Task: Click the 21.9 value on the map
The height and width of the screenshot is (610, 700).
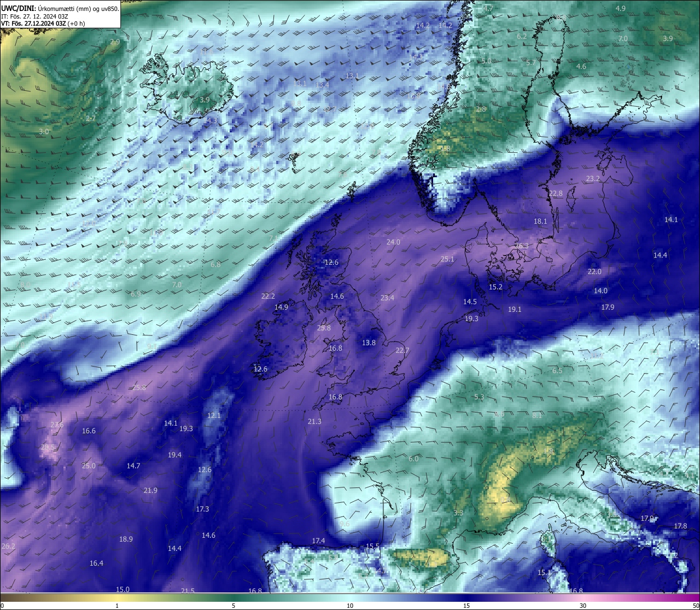Action: coord(150,491)
